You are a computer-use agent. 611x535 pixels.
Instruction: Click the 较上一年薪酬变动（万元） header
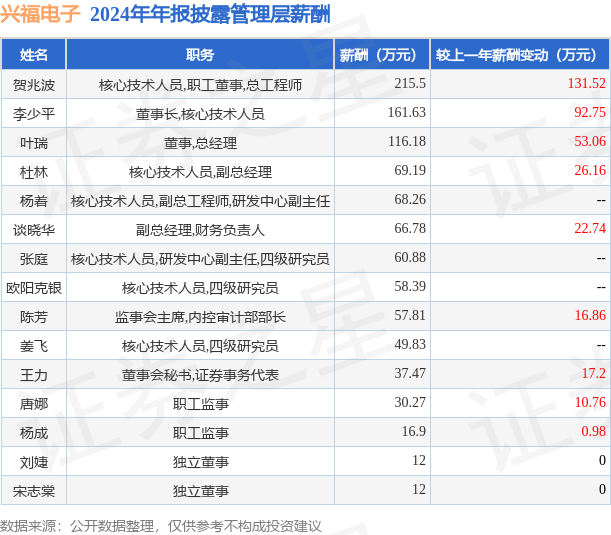(x=520, y=55)
